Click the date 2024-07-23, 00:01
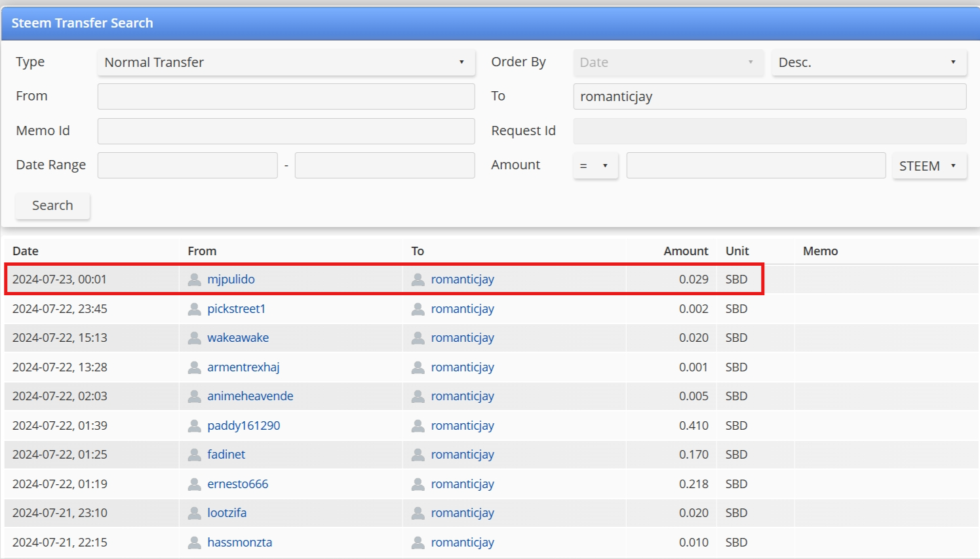 point(60,279)
